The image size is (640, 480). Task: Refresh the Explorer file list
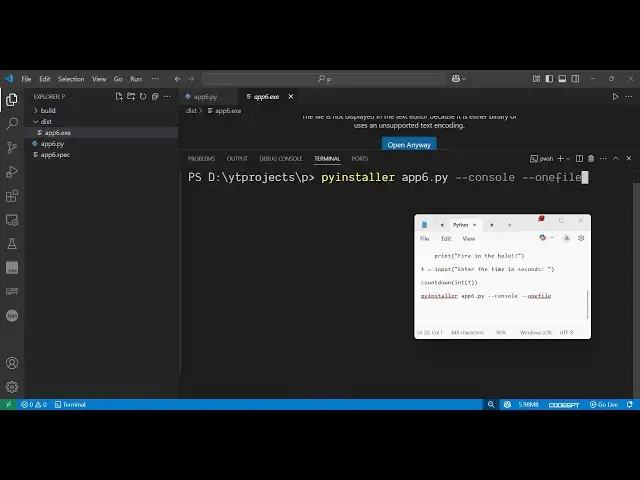pos(143,97)
